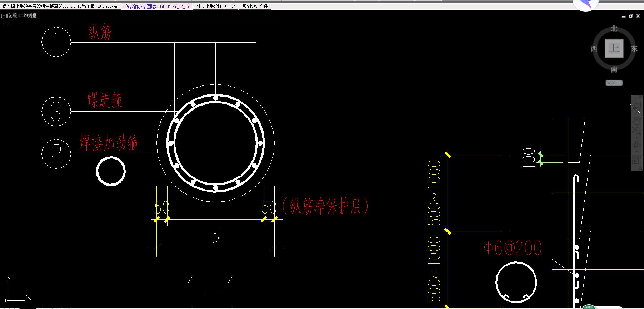Restore the drawing window size
The height and width of the screenshot is (309, 644).
point(631,16)
